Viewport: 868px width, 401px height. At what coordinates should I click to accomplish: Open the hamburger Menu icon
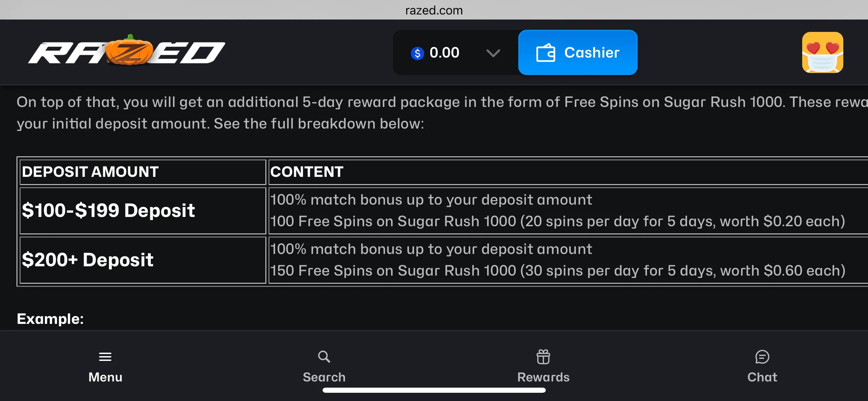point(105,357)
